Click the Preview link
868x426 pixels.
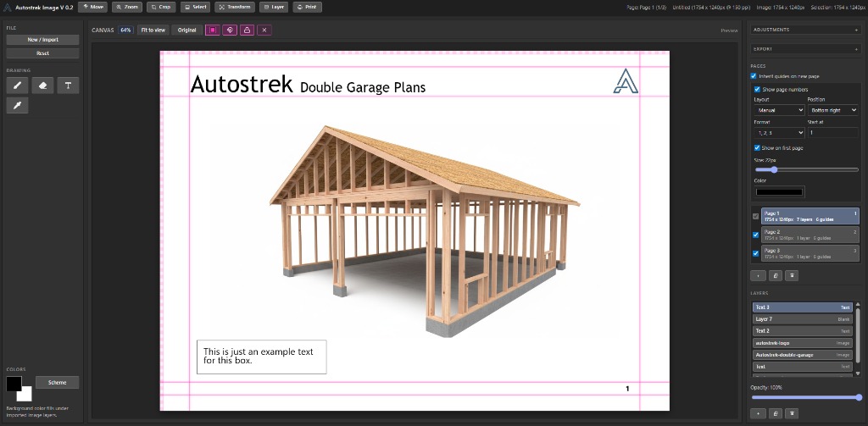tap(729, 30)
